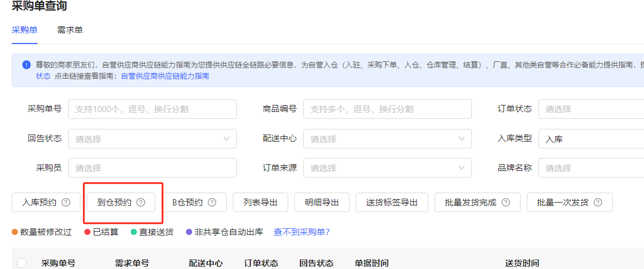The height and width of the screenshot is (269, 644).
Task: Switch to the 需求单 tab
Action: [x=70, y=30]
